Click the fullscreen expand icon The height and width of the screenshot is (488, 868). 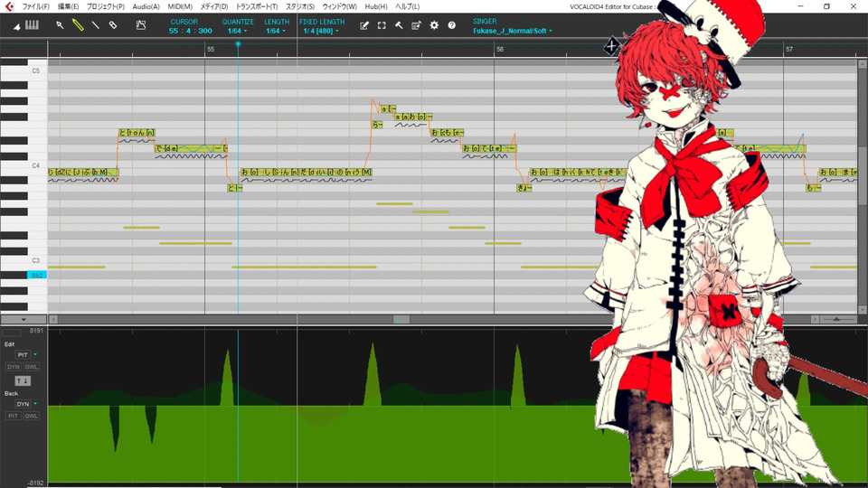382,25
